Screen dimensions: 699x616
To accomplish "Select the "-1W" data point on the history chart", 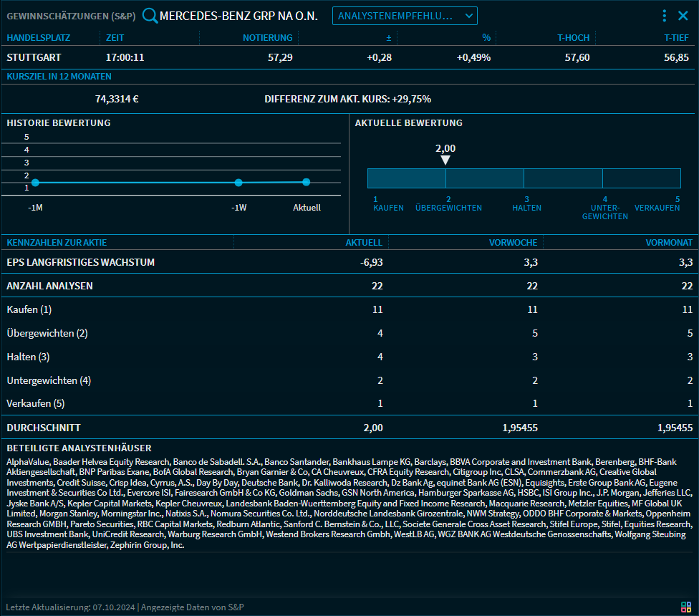I will click(239, 182).
